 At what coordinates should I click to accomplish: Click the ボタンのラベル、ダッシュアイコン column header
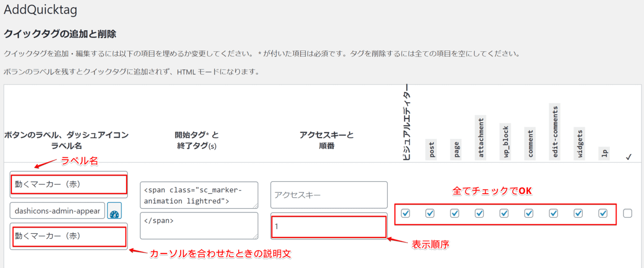coord(66,140)
